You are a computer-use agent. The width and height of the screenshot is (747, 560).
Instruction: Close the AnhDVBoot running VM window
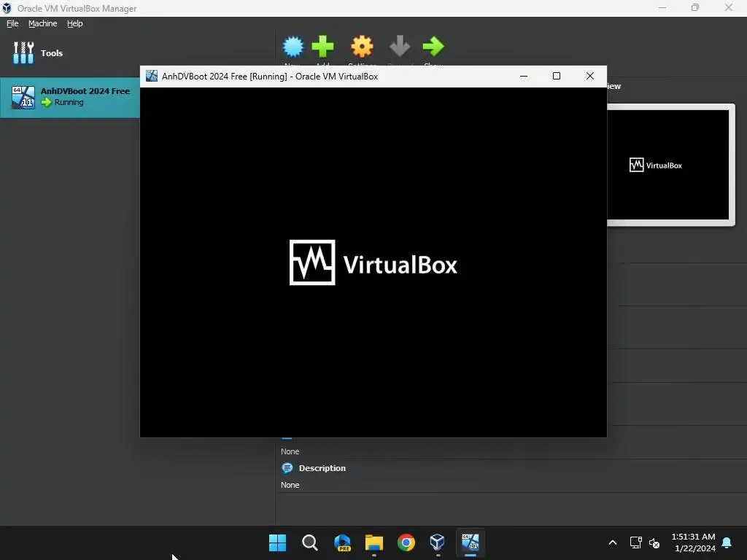click(589, 76)
